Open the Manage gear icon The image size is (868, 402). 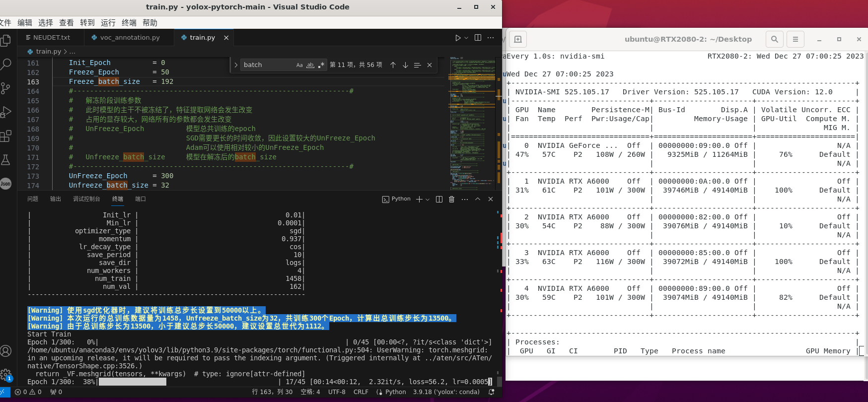point(5,375)
